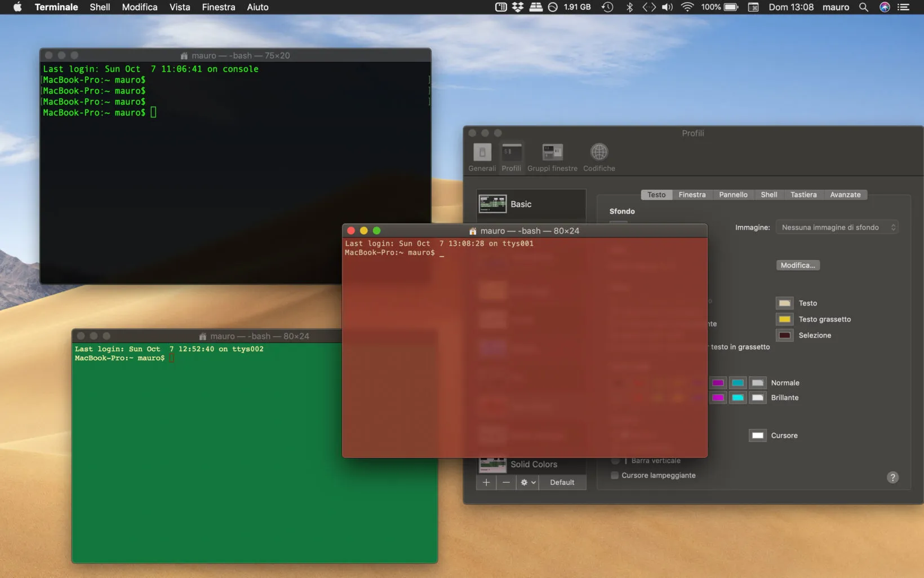Pick the Normale magenta ANSI swatch
Viewport: 924px width, 578px height.
click(x=718, y=383)
